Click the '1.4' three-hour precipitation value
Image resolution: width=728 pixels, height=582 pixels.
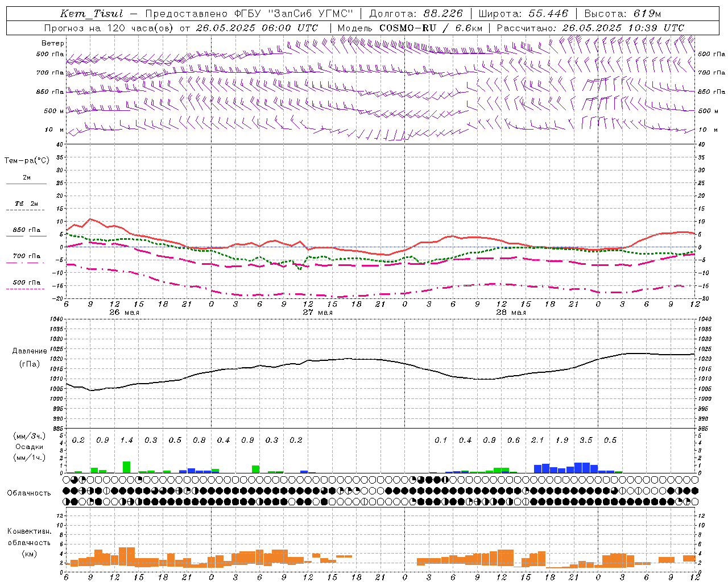(126, 440)
